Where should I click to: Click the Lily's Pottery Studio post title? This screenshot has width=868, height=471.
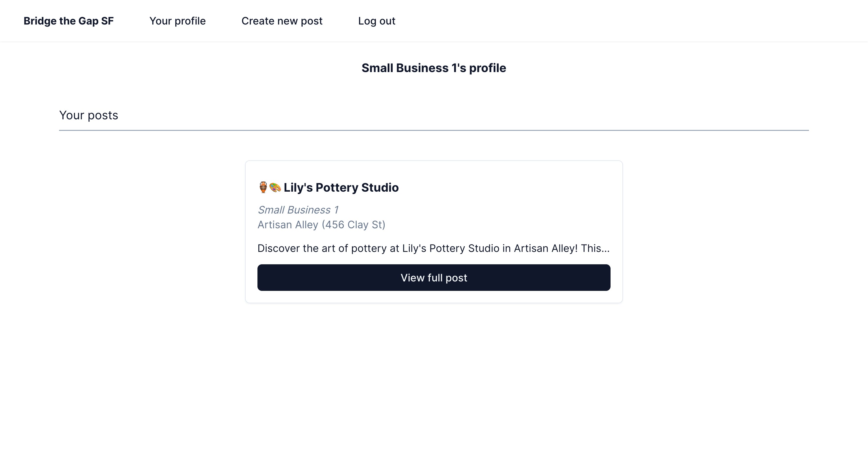(341, 188)
